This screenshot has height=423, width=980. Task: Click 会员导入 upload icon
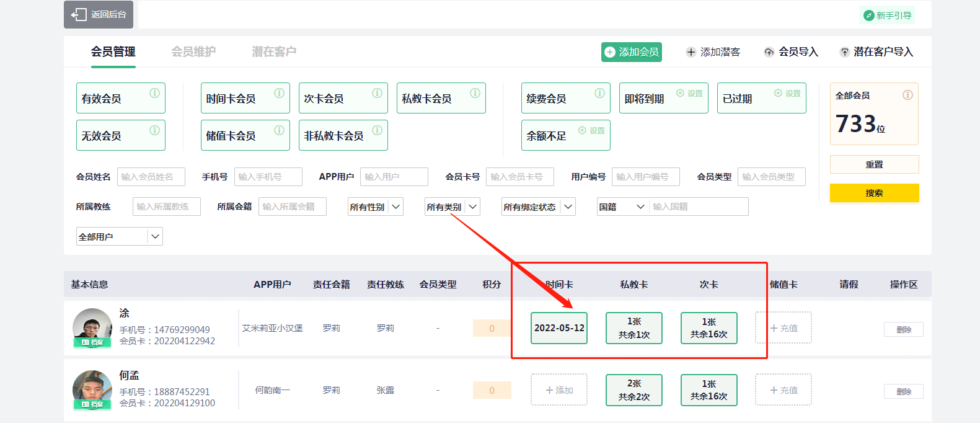(x=769, y=52)
